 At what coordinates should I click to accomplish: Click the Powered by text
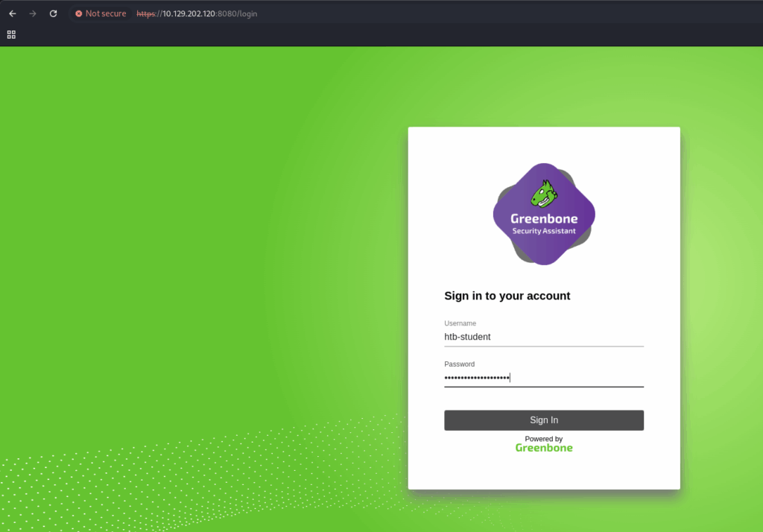coord(544,439)
